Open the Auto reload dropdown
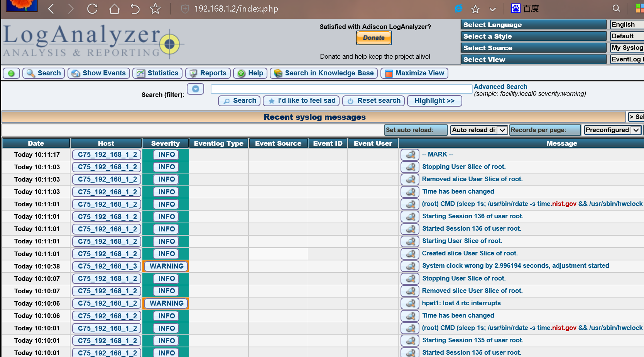The height and width of the screenshot is (357, 644). pos(479,130)
